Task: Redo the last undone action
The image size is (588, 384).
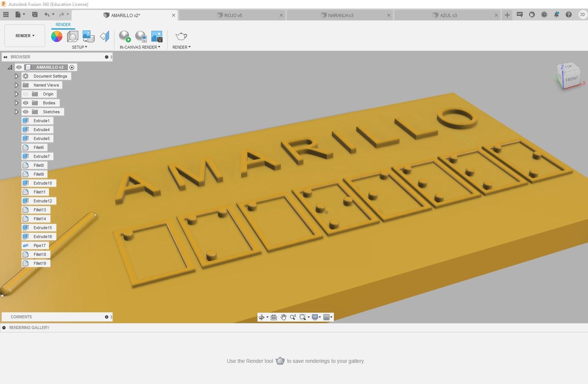Action: (x=62, y=14)
